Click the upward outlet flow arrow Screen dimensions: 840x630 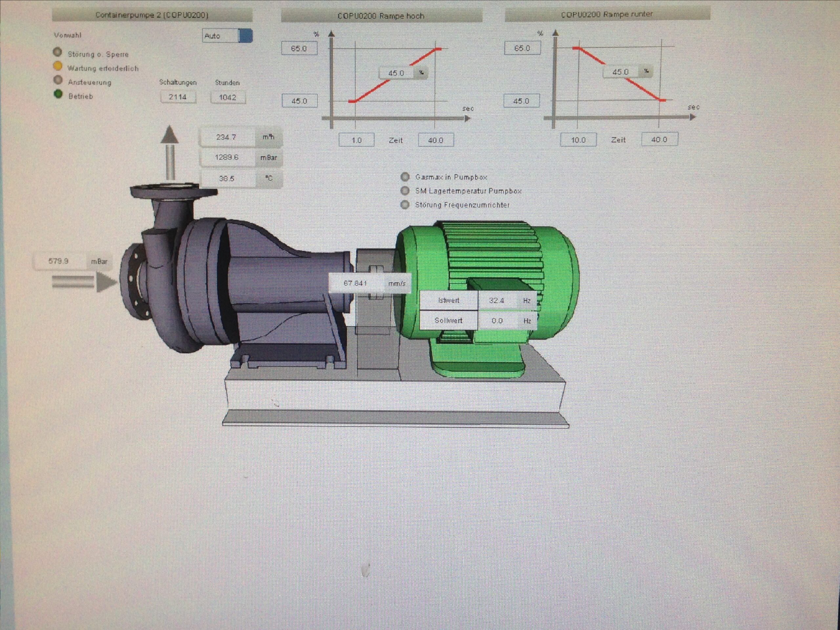(x=169, y=152)
